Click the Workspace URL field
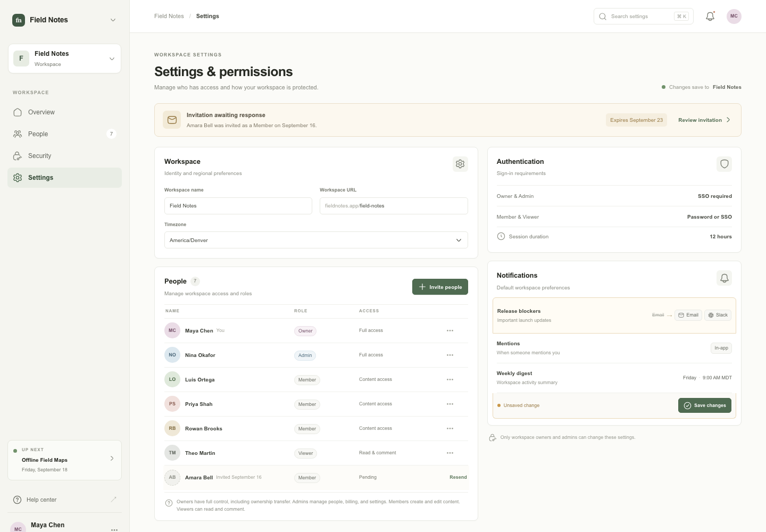The width and height of the screenshot is (766, 532). (x=394, y=206)
